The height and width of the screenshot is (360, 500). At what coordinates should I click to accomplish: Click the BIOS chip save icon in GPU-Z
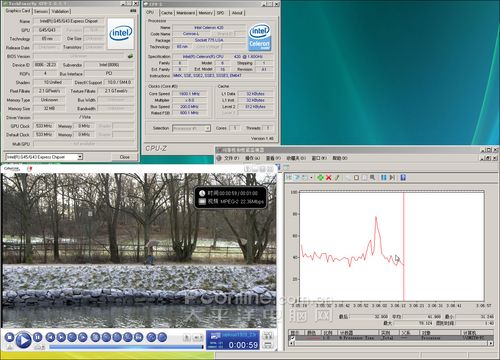[130, 56]
